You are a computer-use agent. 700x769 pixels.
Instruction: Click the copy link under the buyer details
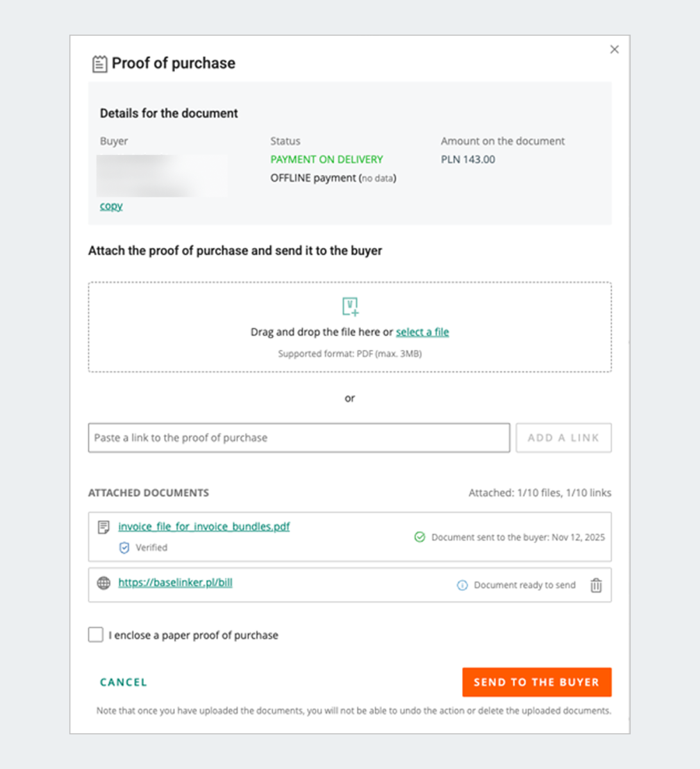pos(110,206)
